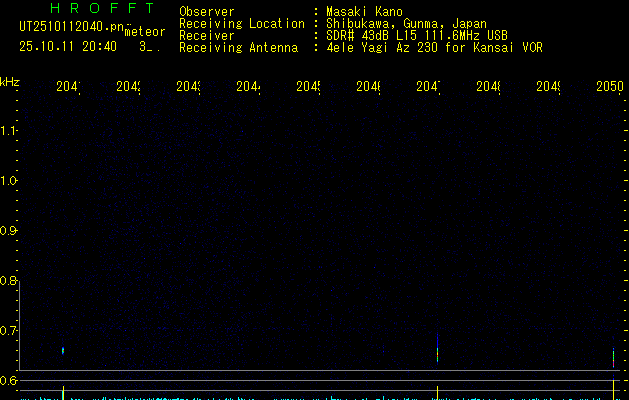Click the 1.1 kHz frequency axis label
This screenshot has width=629, height=400.
(10, 130)
